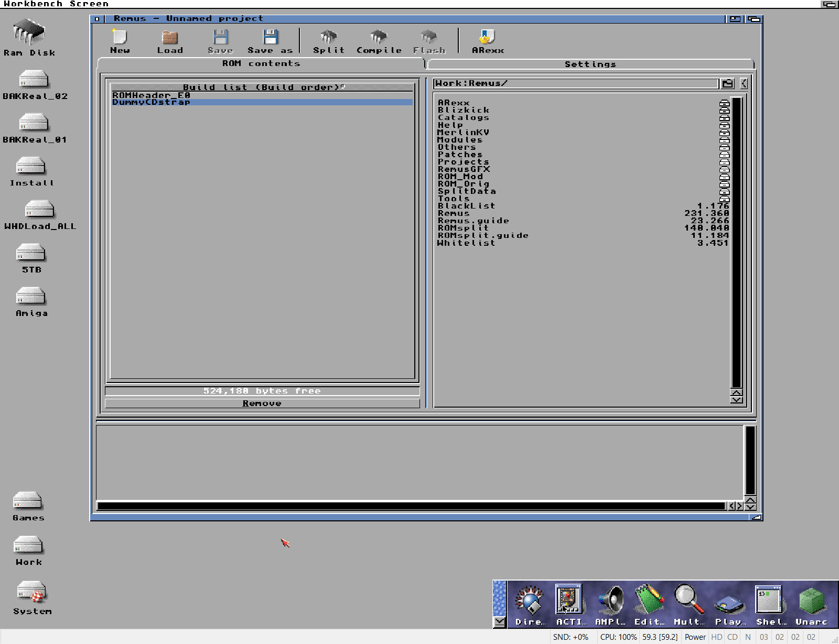Select DummyCDstrap in the build list
839x644 pixels.
(x=262, y=102)
